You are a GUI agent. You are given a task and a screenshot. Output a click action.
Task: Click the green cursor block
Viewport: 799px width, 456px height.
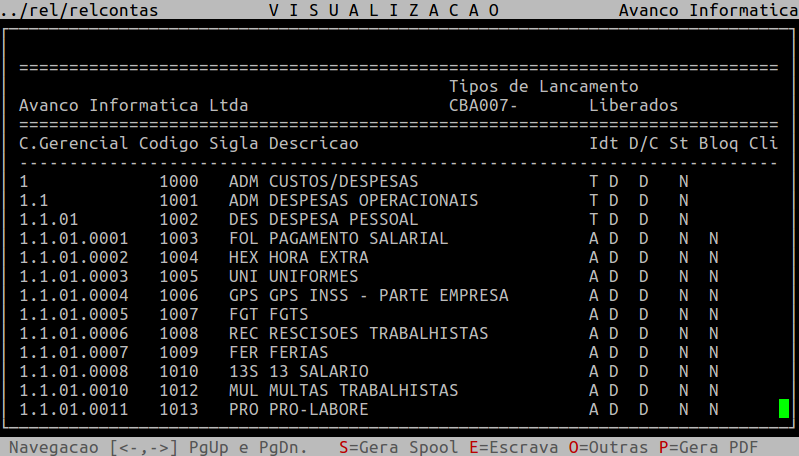click(x=784, y=409)
